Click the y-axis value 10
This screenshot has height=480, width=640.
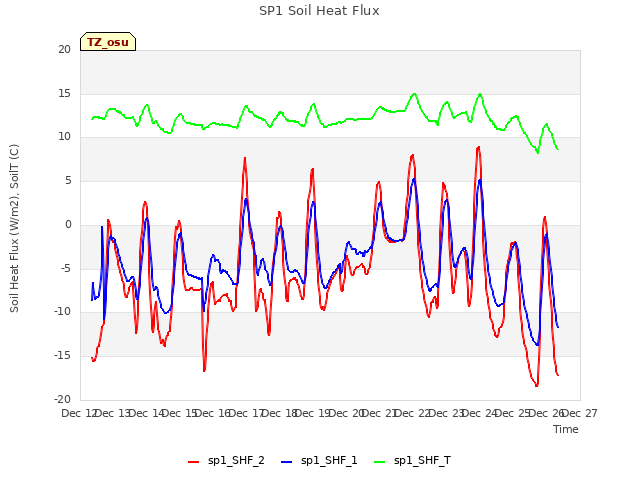point(64,137)
